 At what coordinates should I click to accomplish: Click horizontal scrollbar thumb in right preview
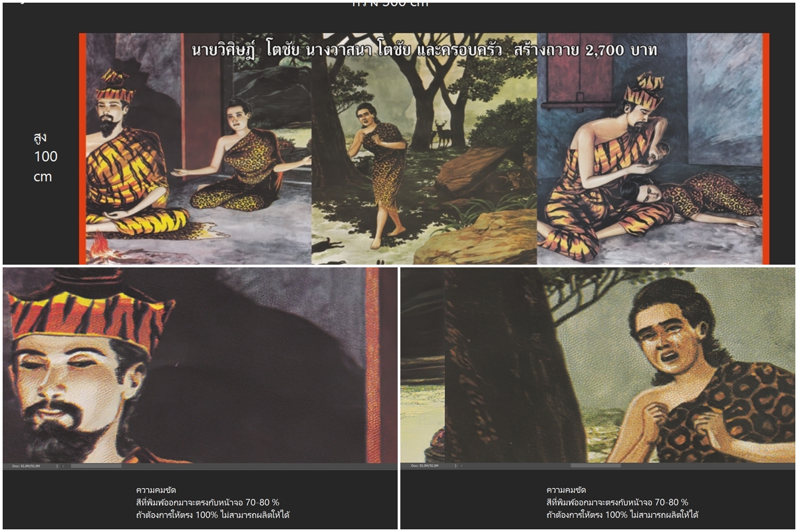click(596, 465)
